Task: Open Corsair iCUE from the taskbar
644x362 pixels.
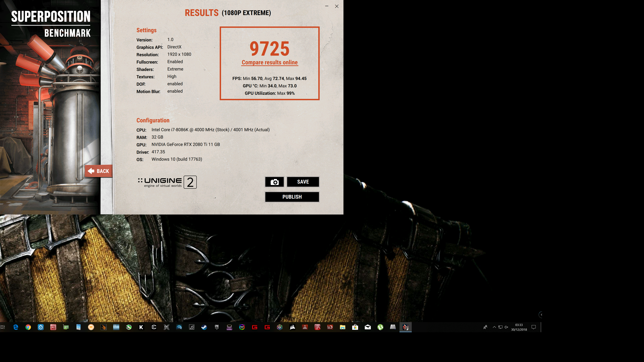Action: pyautogui.click(x=292, y=327)
